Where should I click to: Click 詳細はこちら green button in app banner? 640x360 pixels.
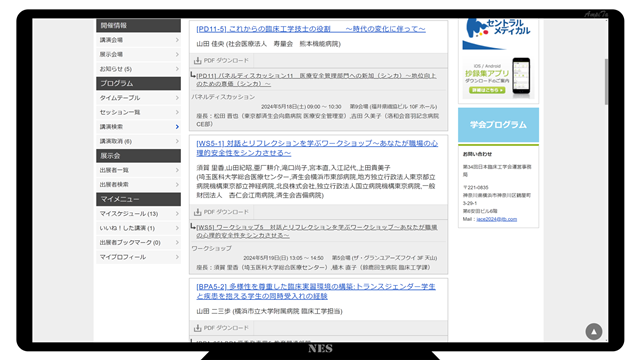pos(487,90)
